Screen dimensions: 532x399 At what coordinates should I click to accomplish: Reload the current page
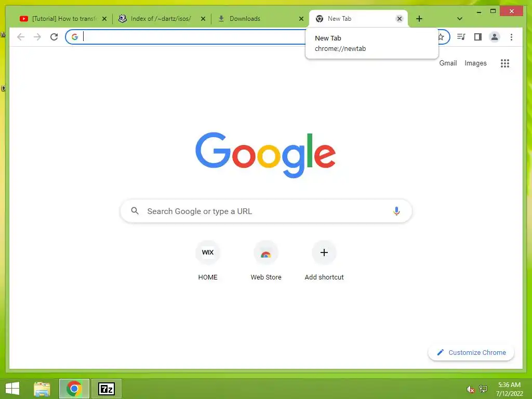[54, 37]
